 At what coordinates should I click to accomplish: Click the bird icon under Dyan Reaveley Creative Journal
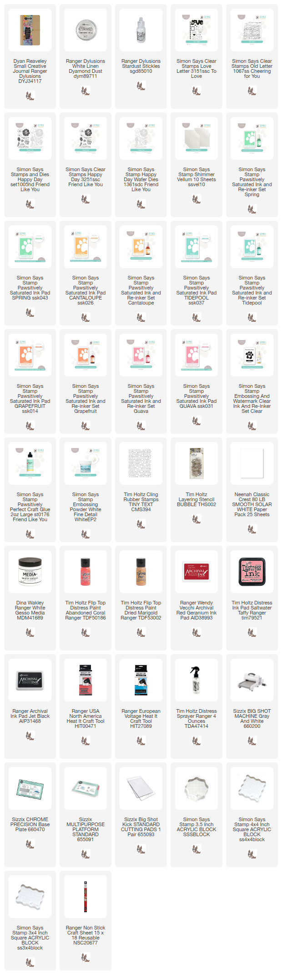tap(30, 96)
